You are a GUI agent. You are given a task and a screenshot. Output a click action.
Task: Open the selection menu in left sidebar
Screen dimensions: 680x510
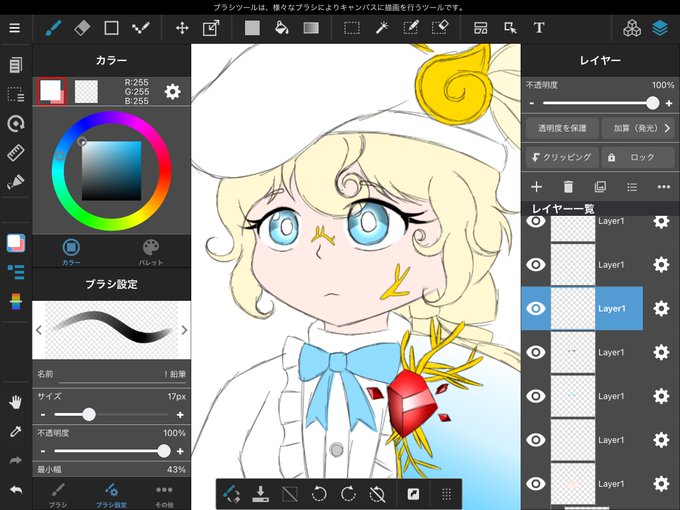(x=16, y=94)
